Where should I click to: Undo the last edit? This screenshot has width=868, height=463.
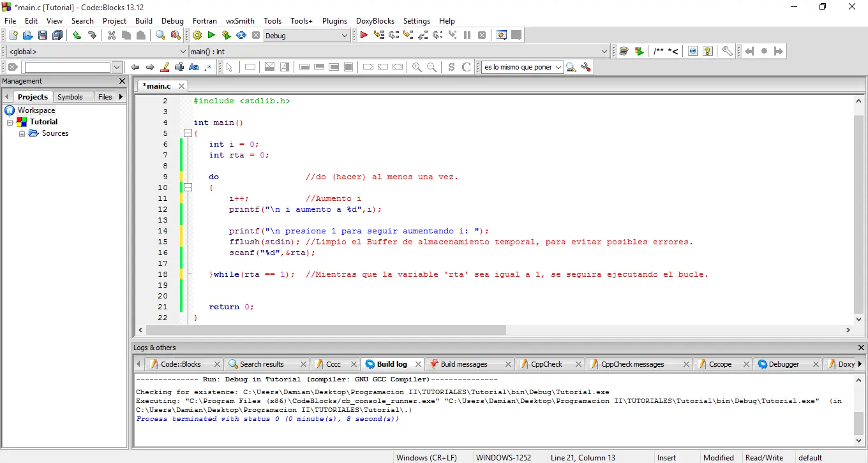click(76, 35)
